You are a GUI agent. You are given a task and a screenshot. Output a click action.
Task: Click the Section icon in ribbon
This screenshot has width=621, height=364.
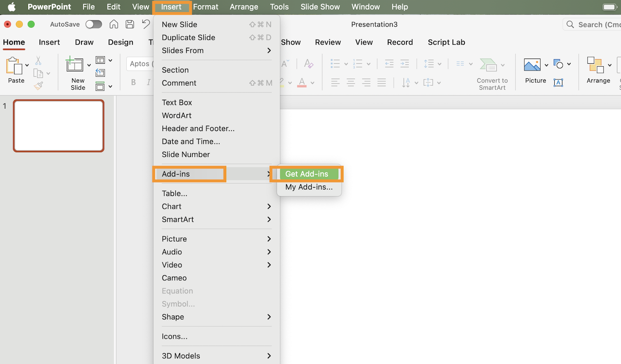101,86
